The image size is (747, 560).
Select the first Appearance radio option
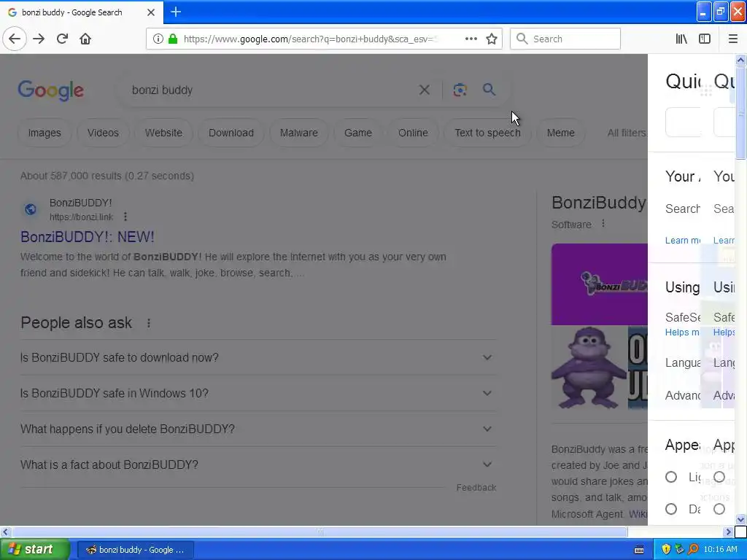point(671,477)
